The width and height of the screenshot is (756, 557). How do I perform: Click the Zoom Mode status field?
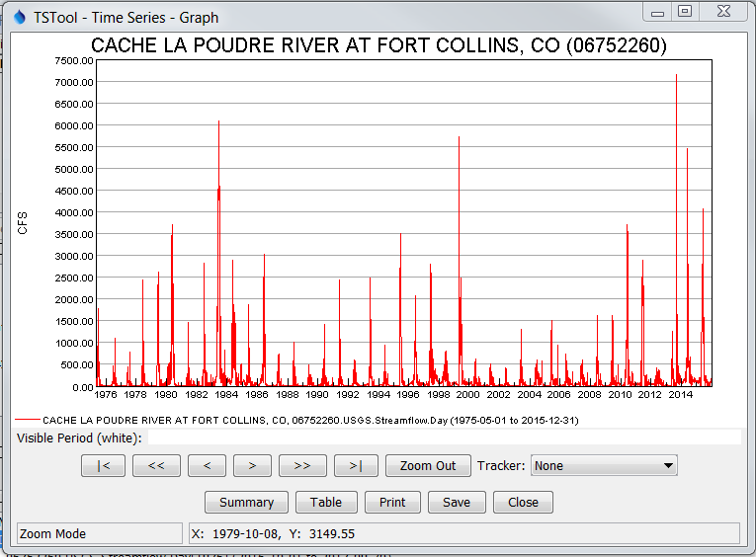[100, 533]
